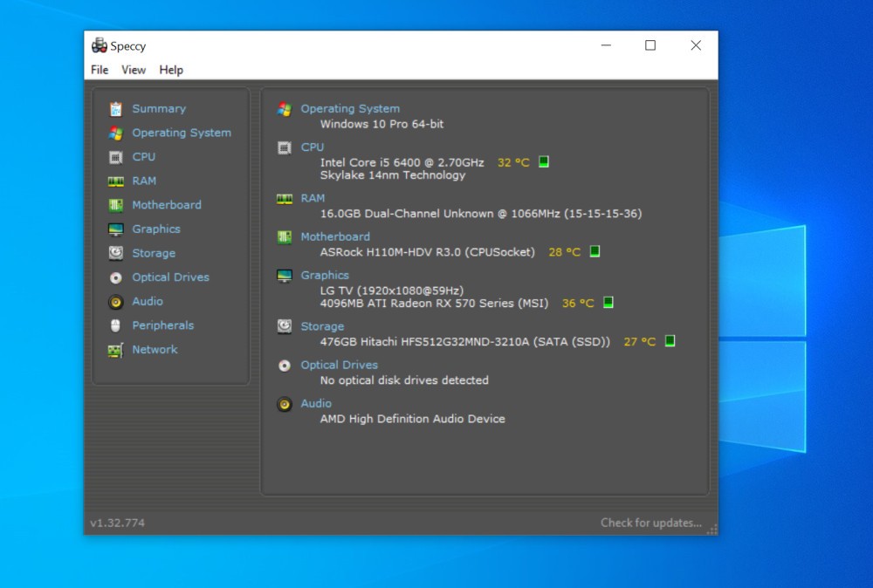View Network section from the sidebar

pos(155,349)
